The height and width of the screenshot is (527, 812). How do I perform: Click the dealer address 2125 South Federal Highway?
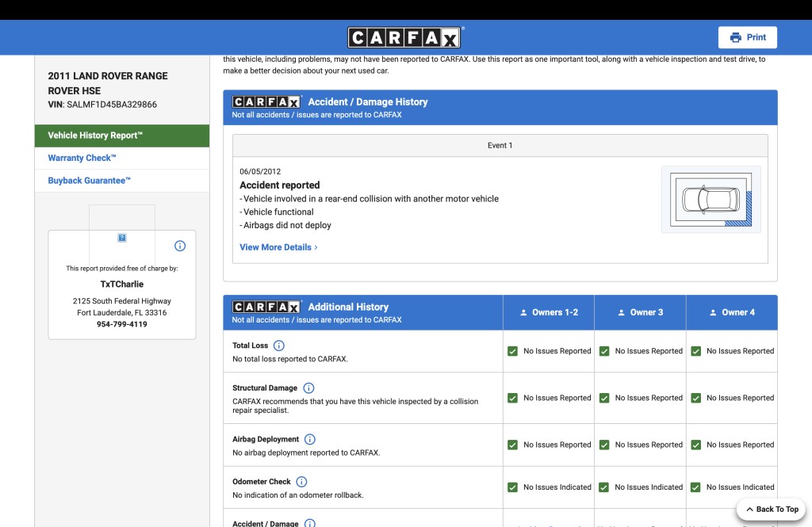tap(121, 301)
